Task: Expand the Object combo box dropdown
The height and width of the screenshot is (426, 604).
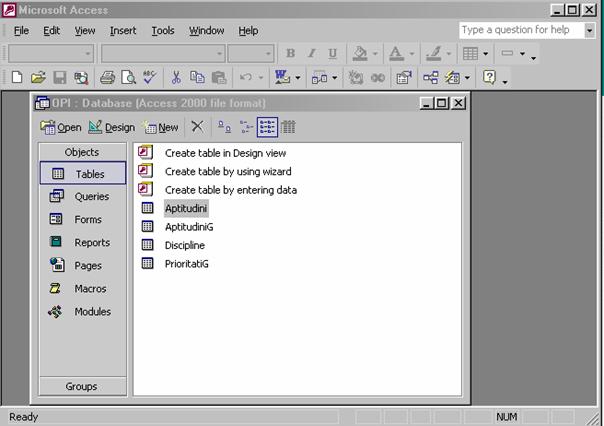Action: pos(88,54)
